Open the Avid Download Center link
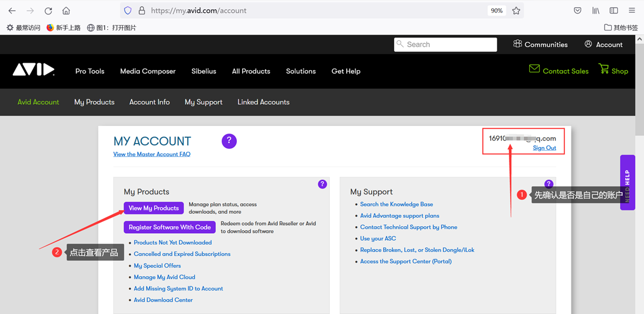Screen dimensions: 644x314 [x=163, y=300]
